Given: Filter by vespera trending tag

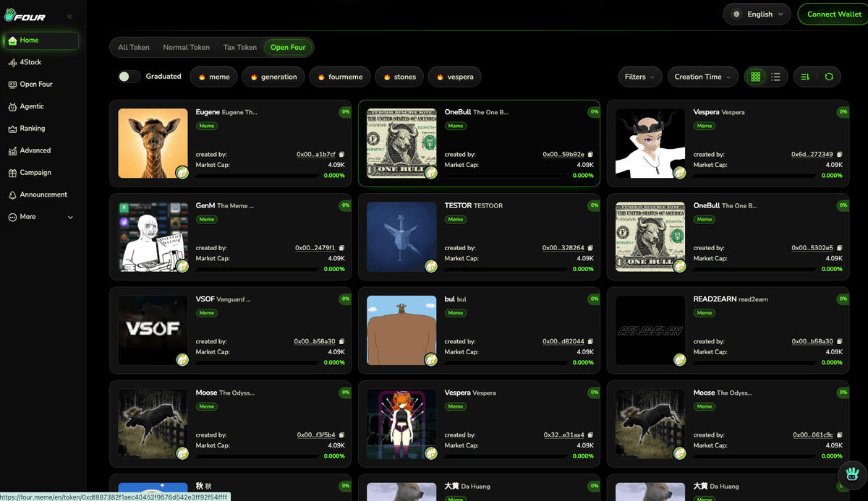Looking at the screenshot, I should click(x=455, y=77).
